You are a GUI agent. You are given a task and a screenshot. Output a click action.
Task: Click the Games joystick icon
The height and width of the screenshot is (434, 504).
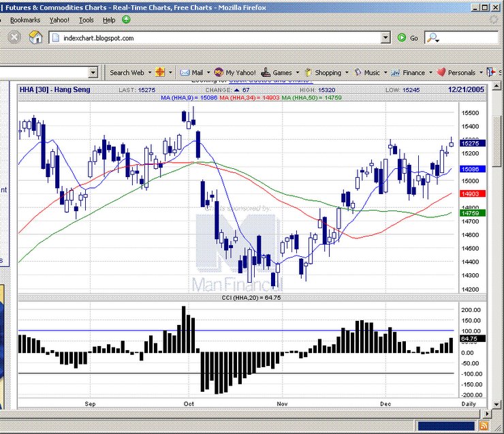266,72
